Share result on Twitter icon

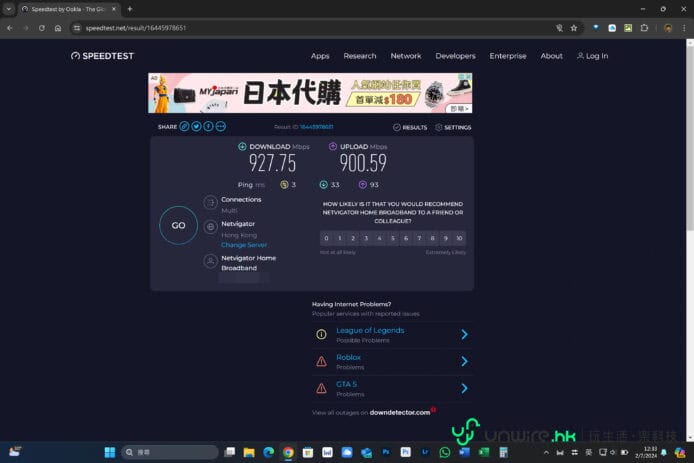click(x=197, y=127)
